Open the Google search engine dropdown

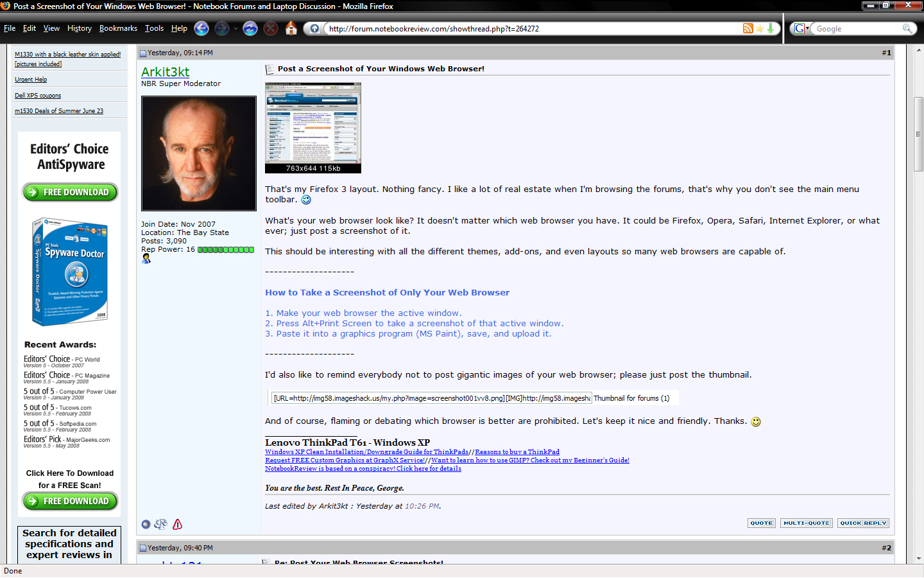(801, 28)
